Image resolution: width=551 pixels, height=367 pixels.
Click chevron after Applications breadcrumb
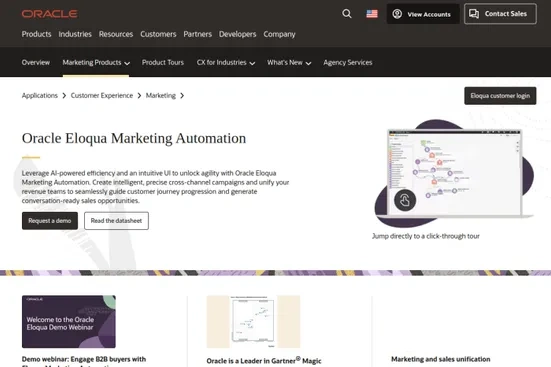point(64,96)
